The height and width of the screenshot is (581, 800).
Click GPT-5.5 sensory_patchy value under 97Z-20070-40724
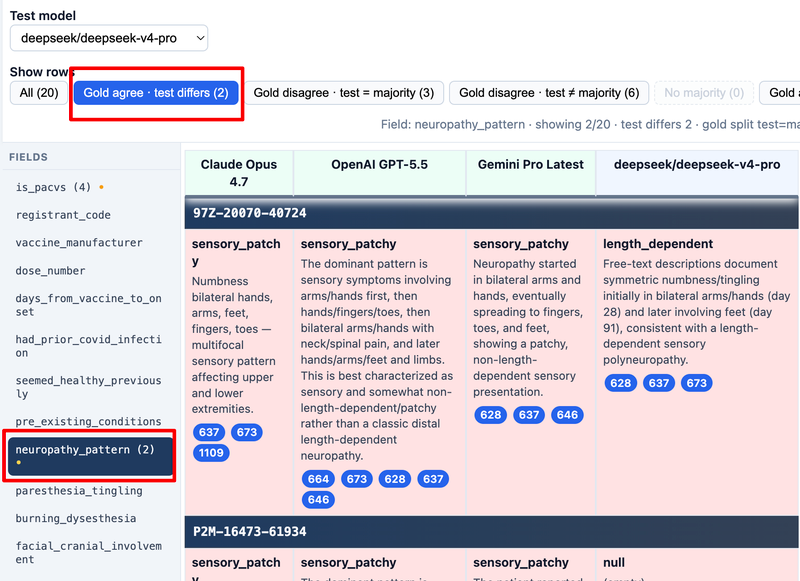click(348, 244)
